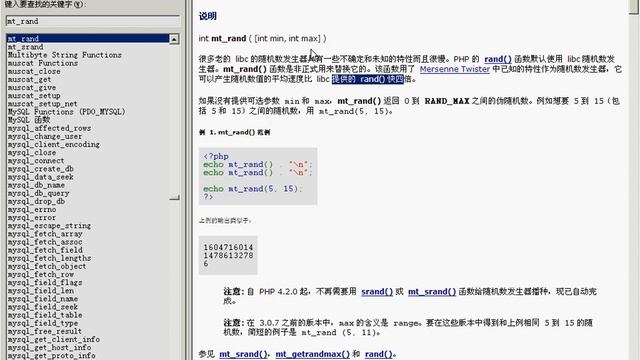Select mysql_affected_rows entry
640x360 pixels.
click(49, 128)
